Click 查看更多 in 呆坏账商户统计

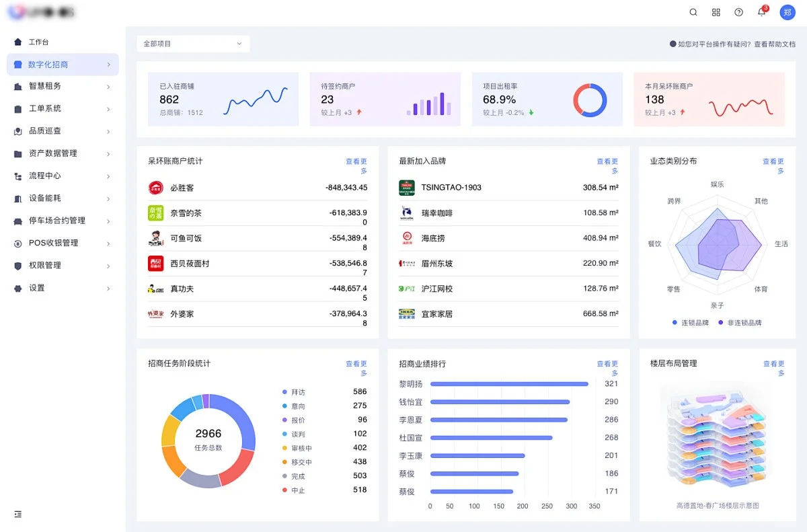(357, 166)
